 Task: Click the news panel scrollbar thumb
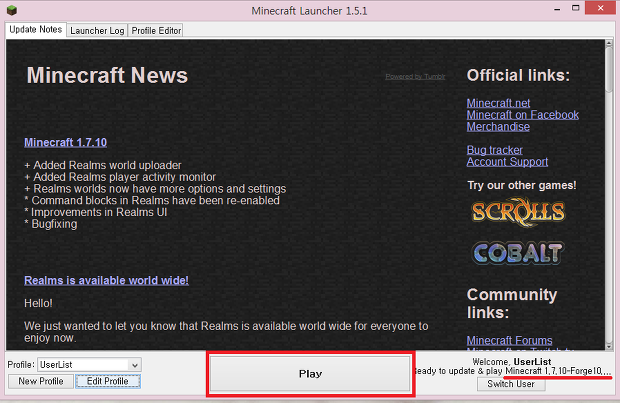pos(609,70)
